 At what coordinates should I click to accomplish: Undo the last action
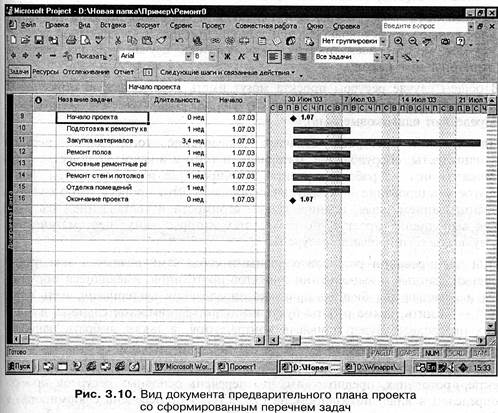[x=180, y=41]
